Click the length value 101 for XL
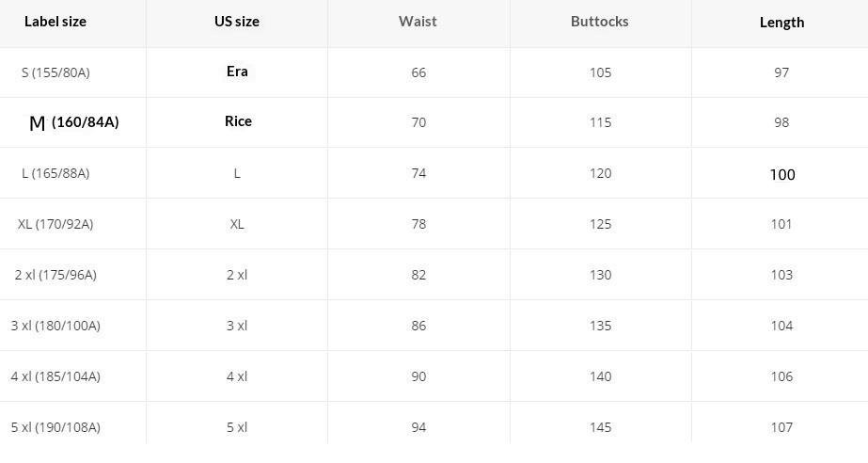868x463 pixels. 781,224
